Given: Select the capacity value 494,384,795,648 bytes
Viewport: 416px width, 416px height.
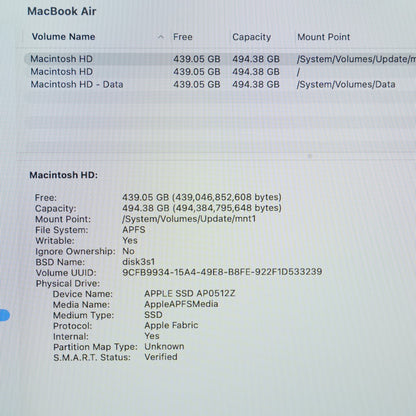Looking at the screenshot, I should coord(202,208).
